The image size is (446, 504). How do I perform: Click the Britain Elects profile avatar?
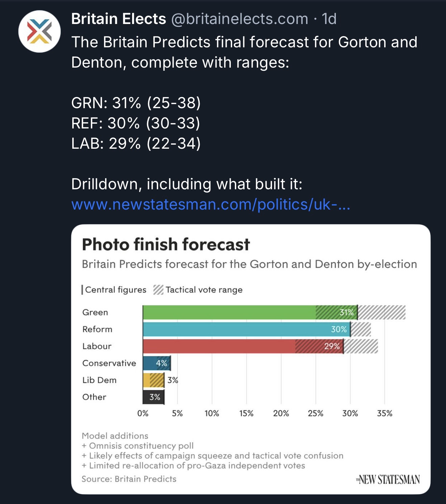pos(39,31)
